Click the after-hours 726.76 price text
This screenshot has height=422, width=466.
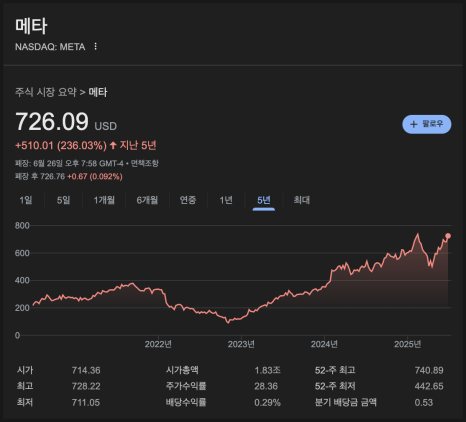[x=53, y=176]
